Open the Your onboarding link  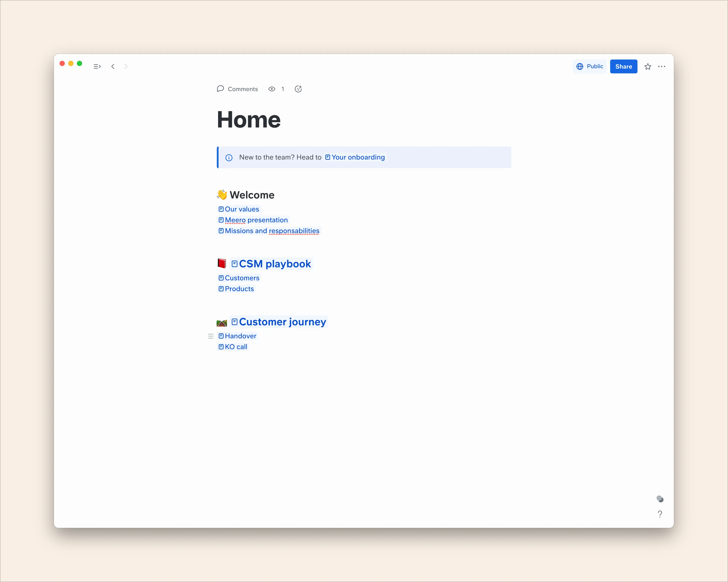355,157
